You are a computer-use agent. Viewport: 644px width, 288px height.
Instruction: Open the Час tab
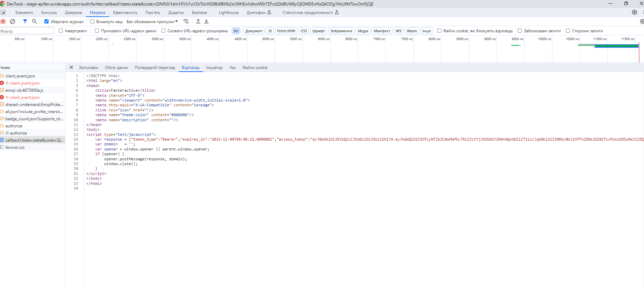233,68
